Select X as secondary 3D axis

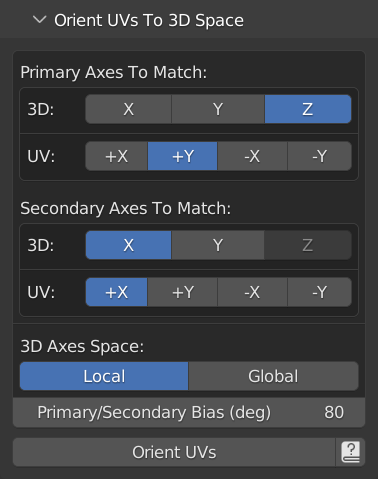click(128, 245)
